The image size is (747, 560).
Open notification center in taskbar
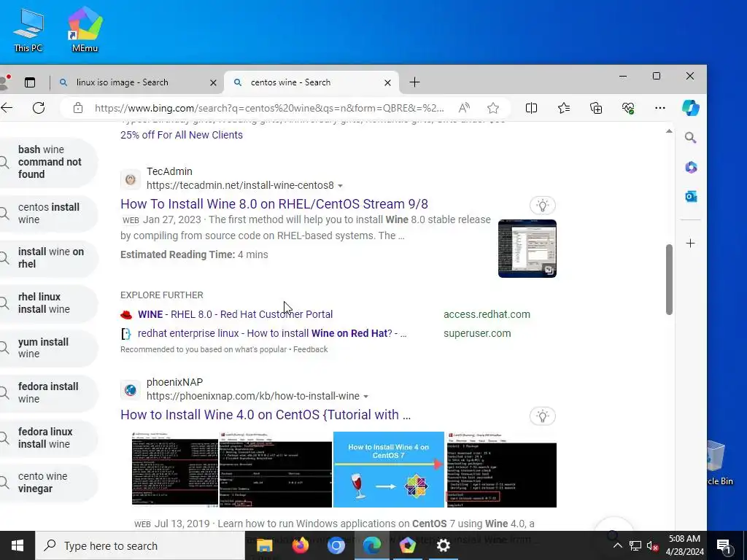click(724, 545)
